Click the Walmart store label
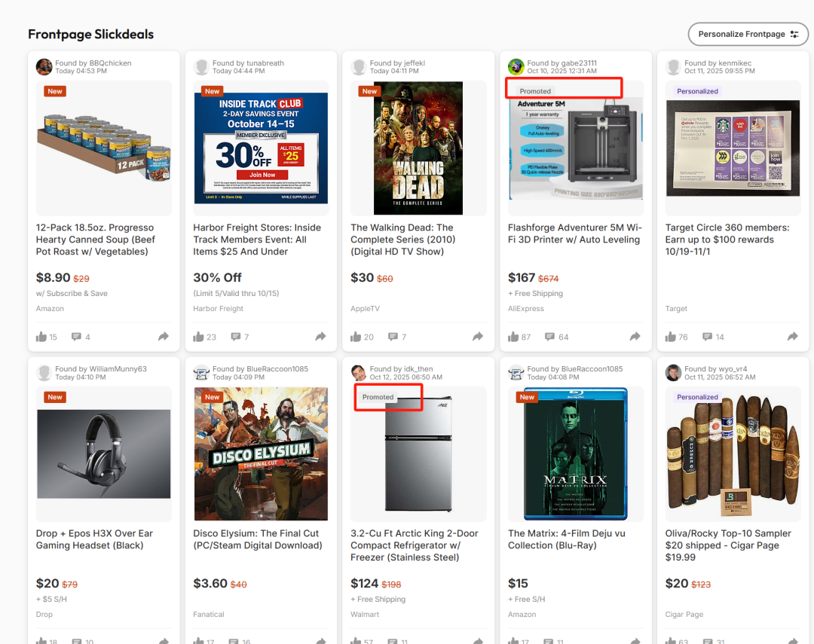This screenshot has width=814, height=644. pos(365,614)
